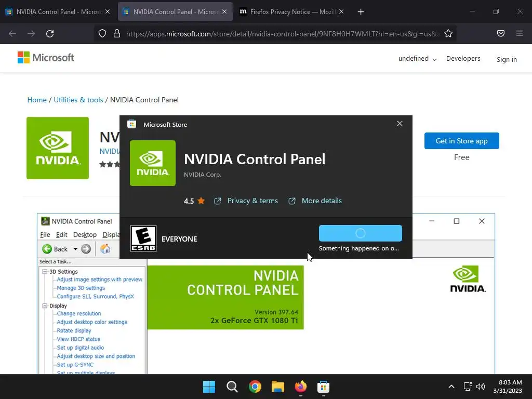Open the tracking protection shield icon
This screenshot has height=399, width=532.
click(x=102, y=33)
